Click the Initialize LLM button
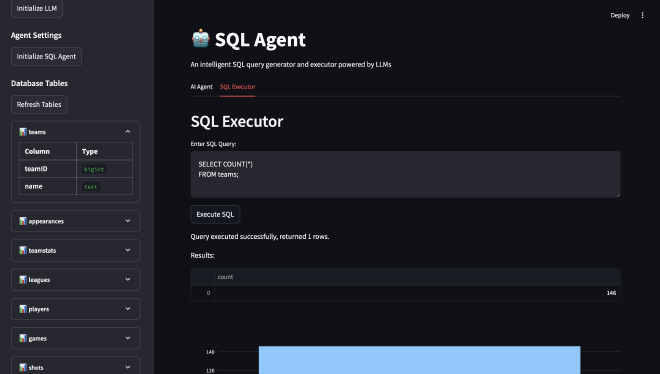Image resolution: width=660 pixels, height=374 pixels. click(37, 8)
